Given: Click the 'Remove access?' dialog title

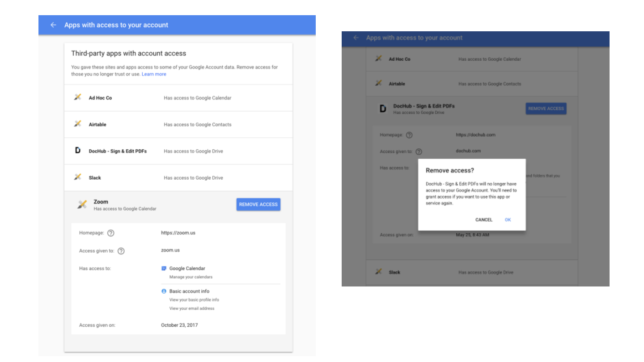Looking at the screenshot, I should [x=450, y=170].
